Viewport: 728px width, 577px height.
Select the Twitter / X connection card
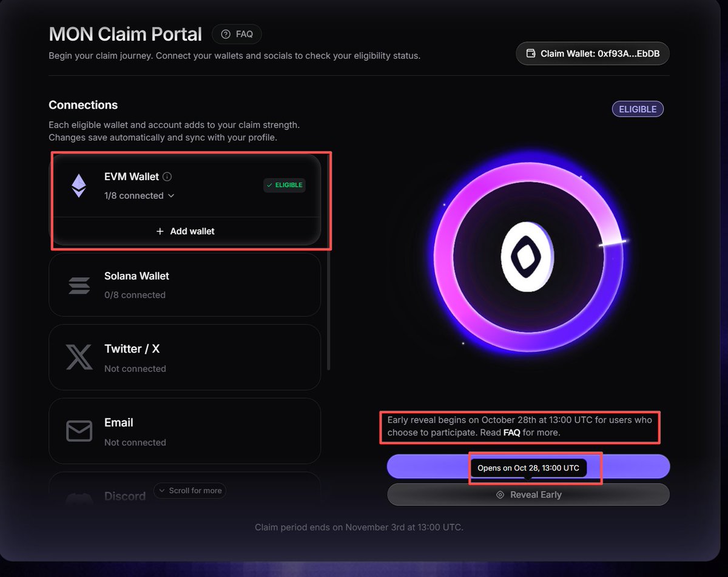tap(184, 357)
